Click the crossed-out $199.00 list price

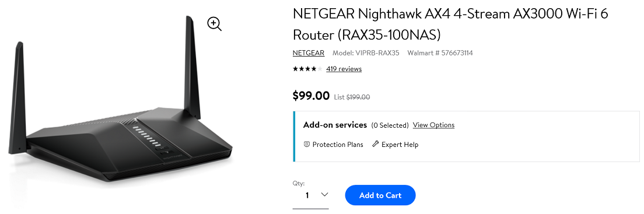point(358,97)
